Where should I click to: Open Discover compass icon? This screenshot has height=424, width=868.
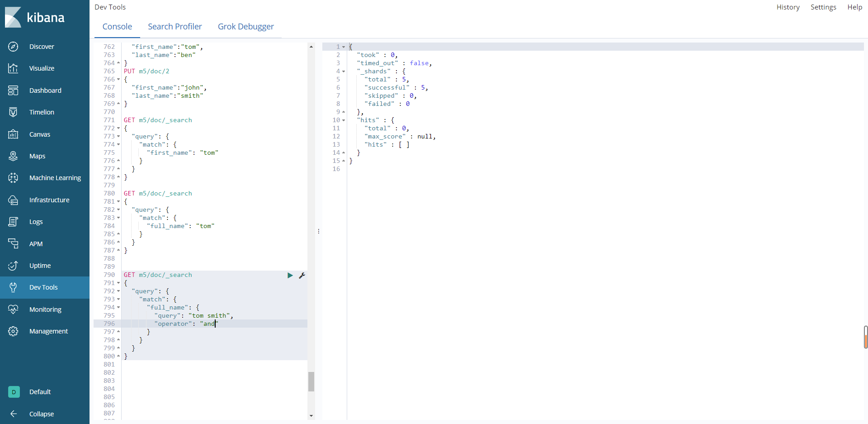(x=13, y=47)
